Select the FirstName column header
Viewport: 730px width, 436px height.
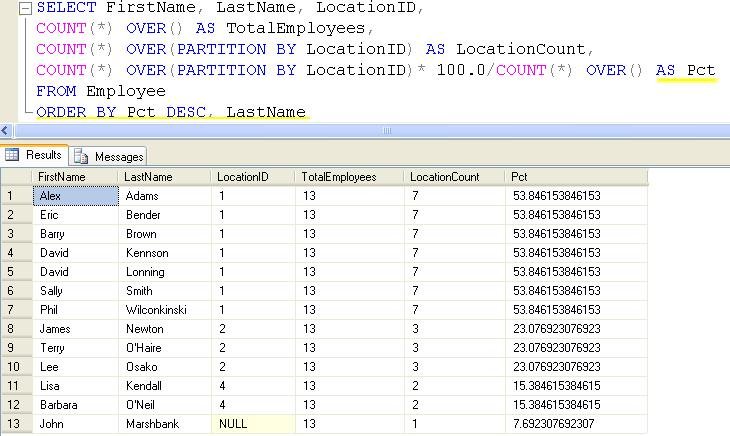pyautogui.click(x=74, y=177)
